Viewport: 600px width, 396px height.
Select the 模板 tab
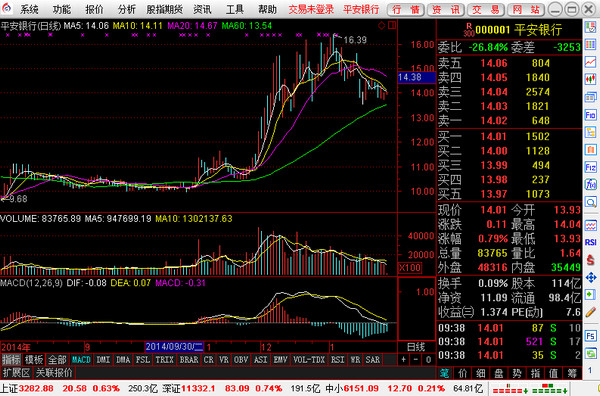[x=34, y=360]
